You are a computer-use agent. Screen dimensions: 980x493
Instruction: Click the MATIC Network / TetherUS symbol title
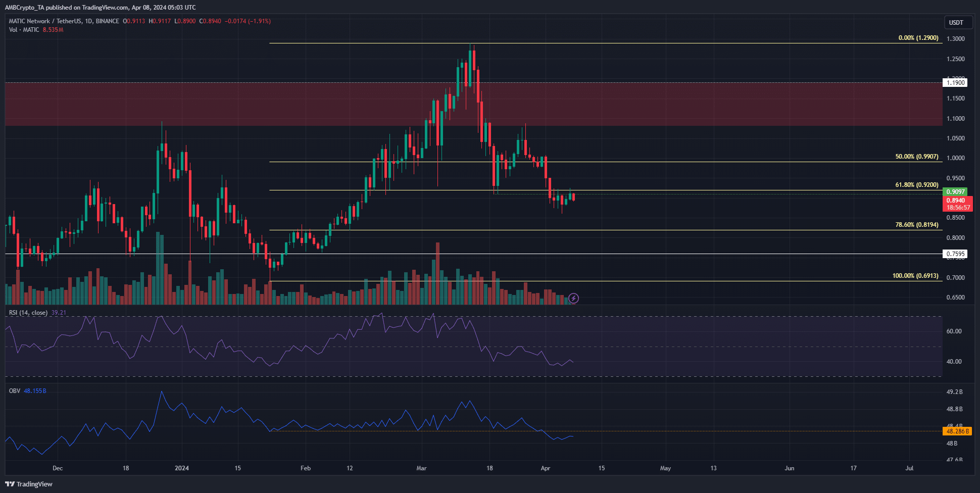pos(64,21)
